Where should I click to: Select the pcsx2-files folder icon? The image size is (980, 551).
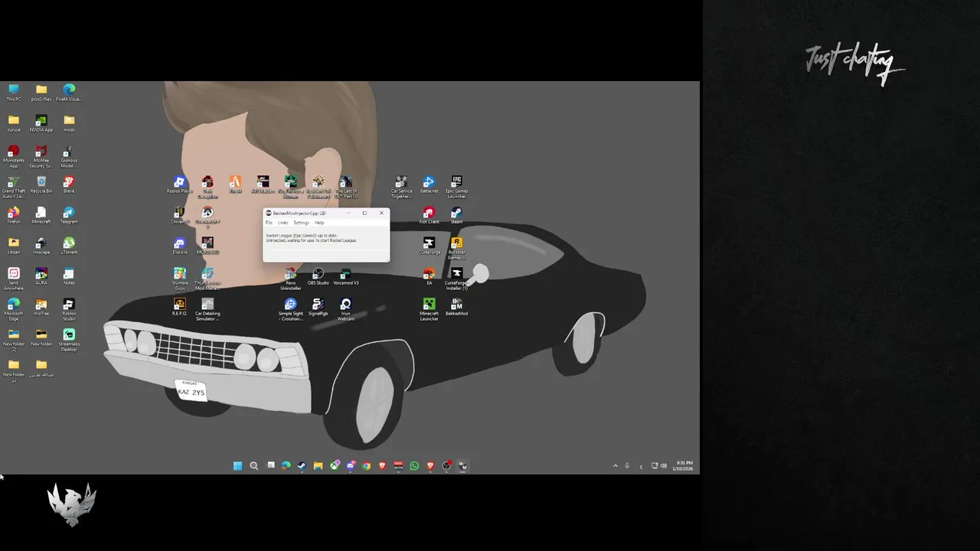click(x=41, y=93)
